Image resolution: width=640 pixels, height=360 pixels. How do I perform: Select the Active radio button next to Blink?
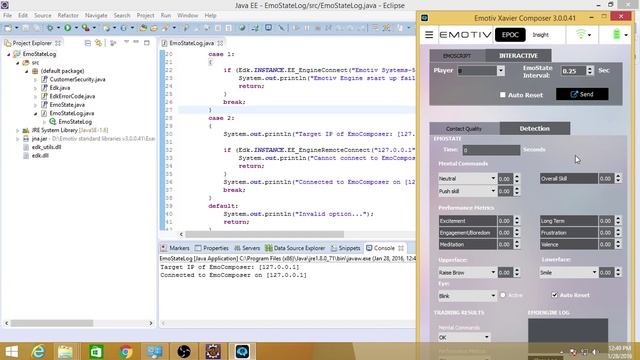[503, 295]
